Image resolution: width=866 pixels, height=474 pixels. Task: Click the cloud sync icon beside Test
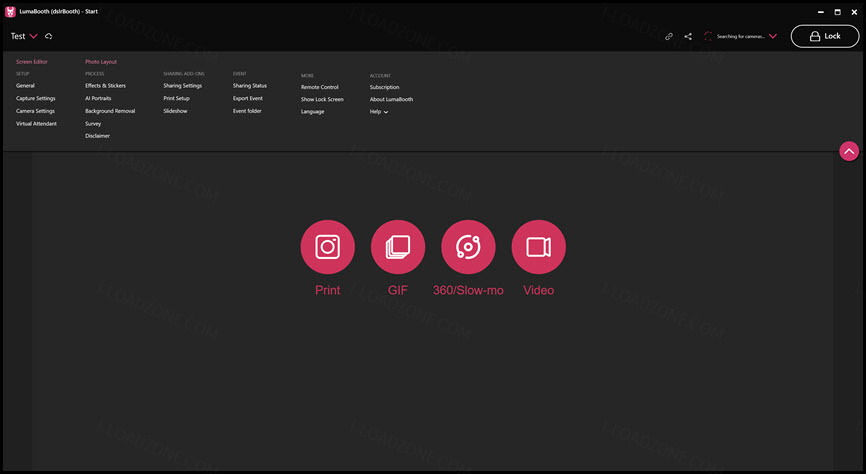click(x=49, y=36)
